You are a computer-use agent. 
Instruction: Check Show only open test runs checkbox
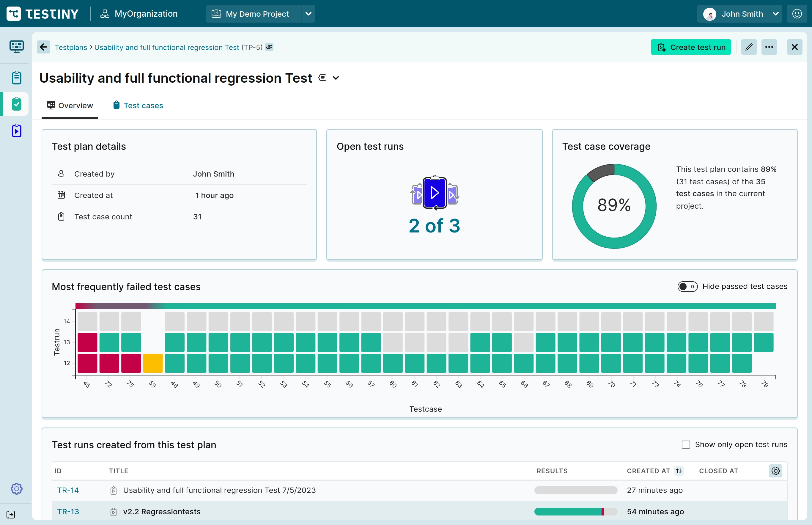click(x=685, y=444)
